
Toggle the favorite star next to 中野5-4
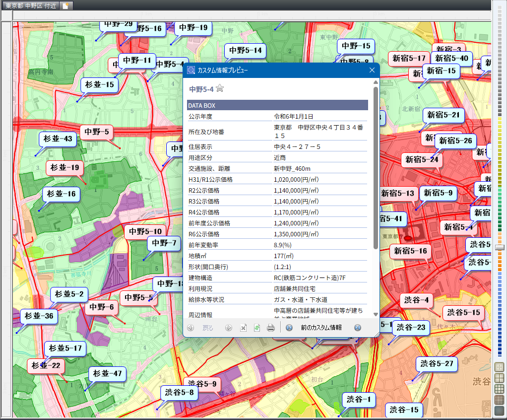[x=220, y=88]
